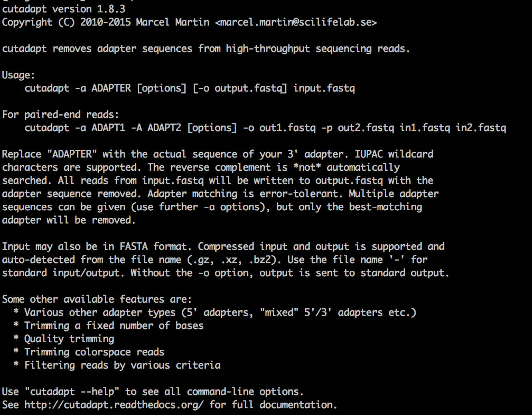Viewport: 532px width, 415px height.
Task: Click the "Trimming a fixed number of bases" bullet
Action: coord(114,326)
